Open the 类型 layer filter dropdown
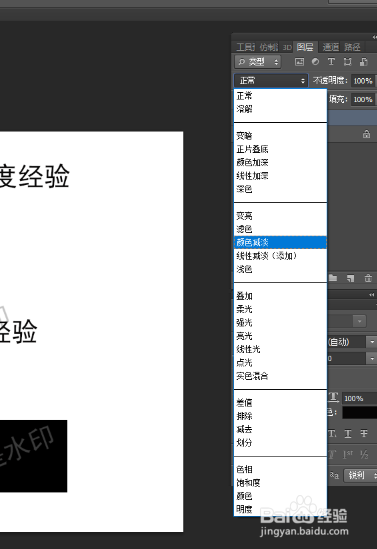The width and height of the screenshot is (377, 549). coord(258,62)
